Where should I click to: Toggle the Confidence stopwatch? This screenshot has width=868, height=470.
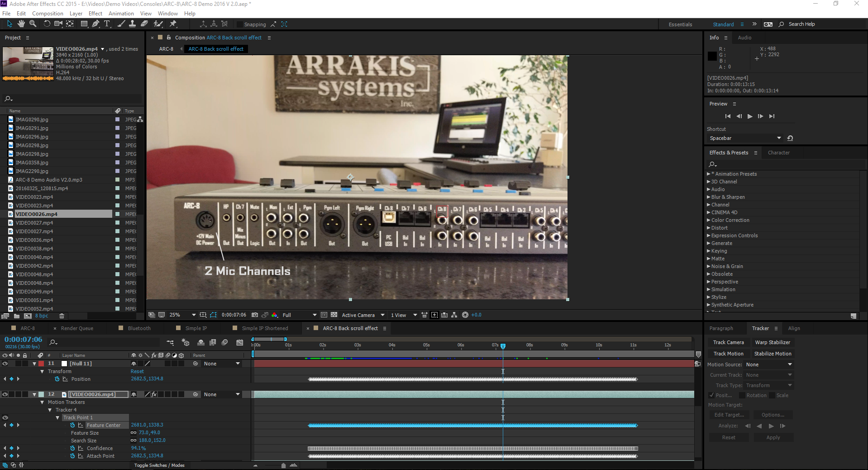[72, 448]
